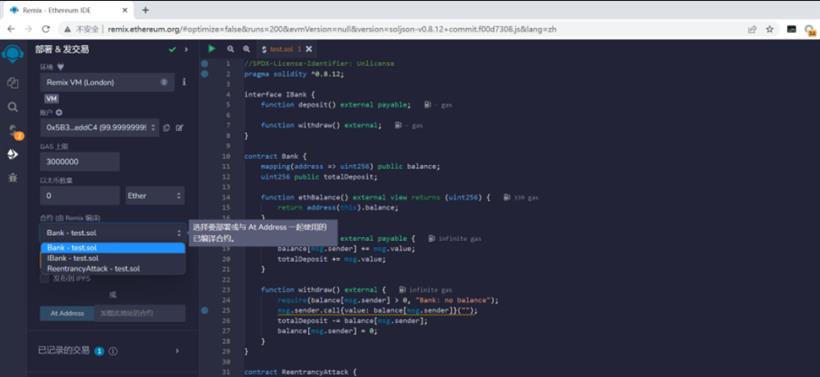This screenshot has height=377, width=820.
Task: Run script with green play icon
Action: click(x=212, y=49)
